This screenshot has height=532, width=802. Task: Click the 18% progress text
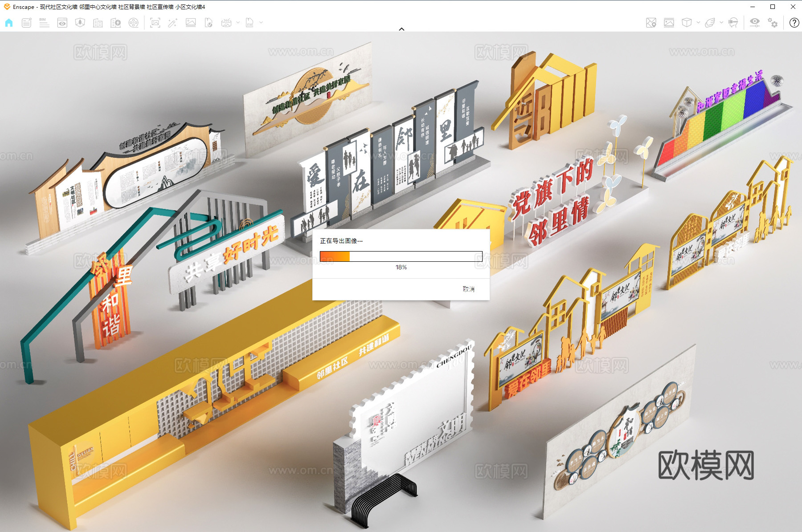coord(401,267)
